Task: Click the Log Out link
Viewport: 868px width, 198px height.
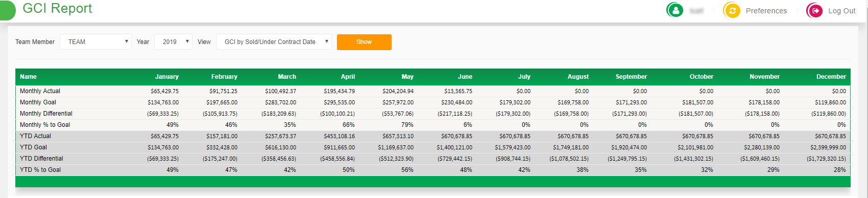Action: click(x=842, y=11)
